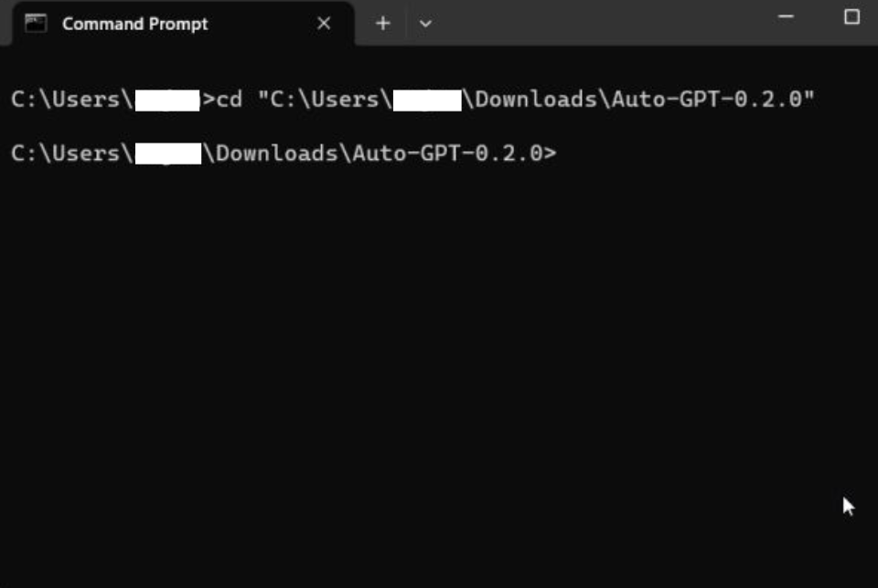Click "Downloads" in the current prompt line
Viewport: 878px width, 588px height.
pyautogui.click(x=278, y=153)
